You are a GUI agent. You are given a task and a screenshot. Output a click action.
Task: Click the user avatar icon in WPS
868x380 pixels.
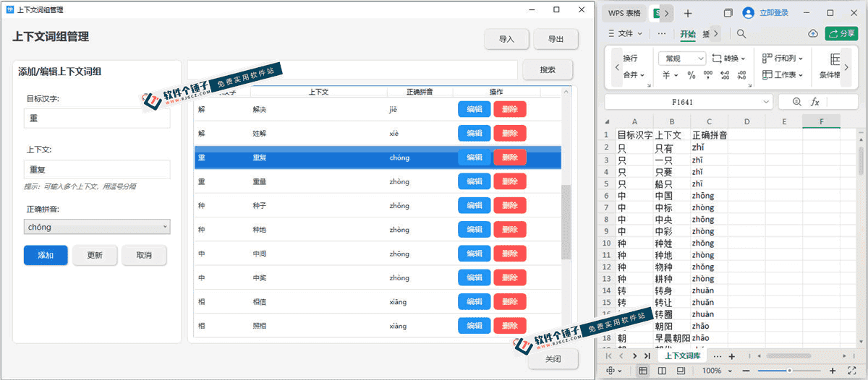coord(748,12)
